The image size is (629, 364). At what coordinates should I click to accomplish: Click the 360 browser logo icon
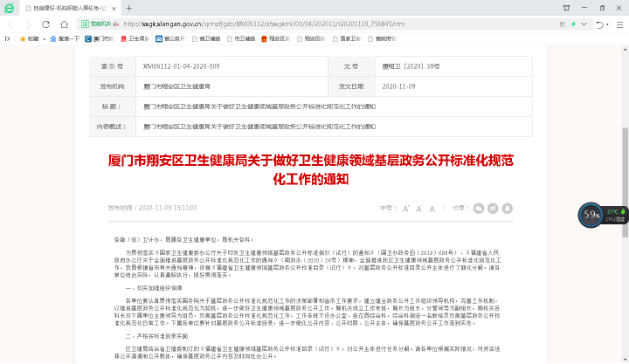click(x=9, y=8)
